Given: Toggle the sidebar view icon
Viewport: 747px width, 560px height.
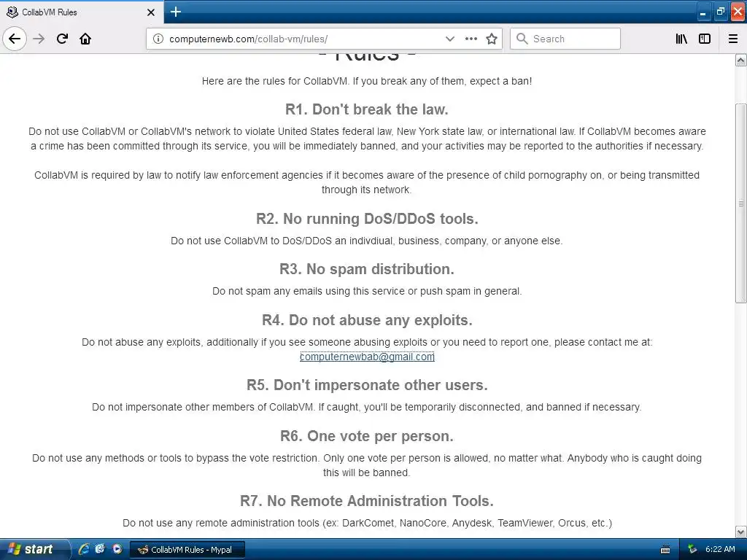Looking at the screenshot, I should 705,39.
